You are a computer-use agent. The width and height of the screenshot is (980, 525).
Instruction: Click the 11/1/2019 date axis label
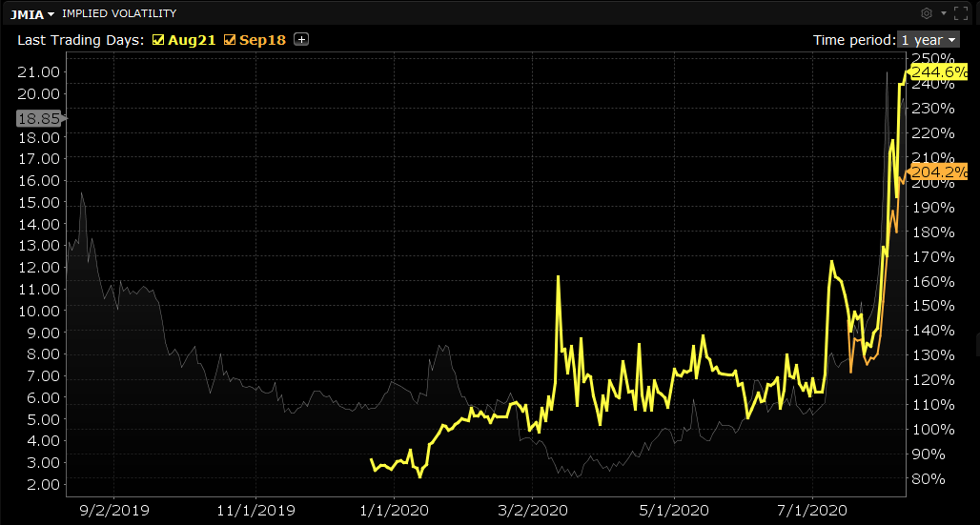pos(255,510)
